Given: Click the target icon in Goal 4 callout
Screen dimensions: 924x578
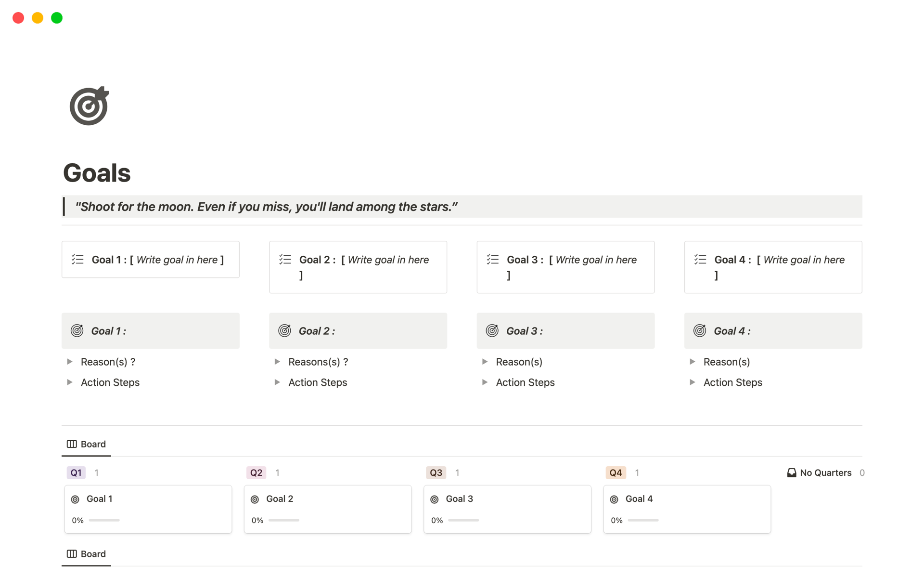Looking at the screenshot, I should tap(700, 331).
